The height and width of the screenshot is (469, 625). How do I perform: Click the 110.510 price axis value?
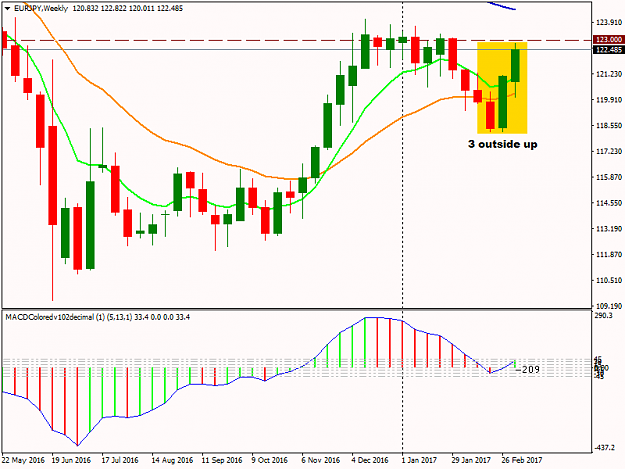click(x=609, y=281)
